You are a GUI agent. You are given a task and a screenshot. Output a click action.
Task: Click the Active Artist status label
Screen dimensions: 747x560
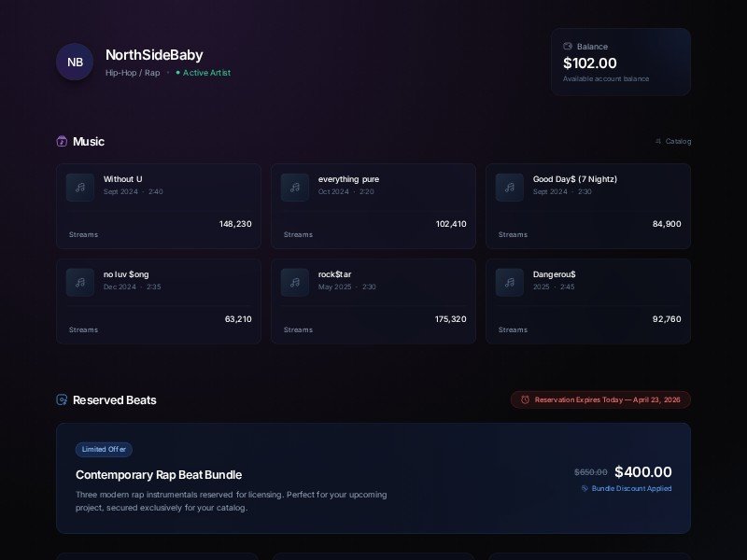click(x=205, y=73)
